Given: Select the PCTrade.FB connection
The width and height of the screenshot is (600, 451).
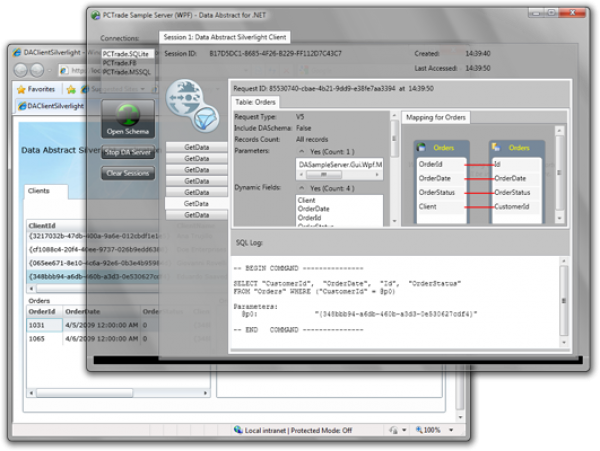Looking at the screenshot, I should click(x=119, y=63).
